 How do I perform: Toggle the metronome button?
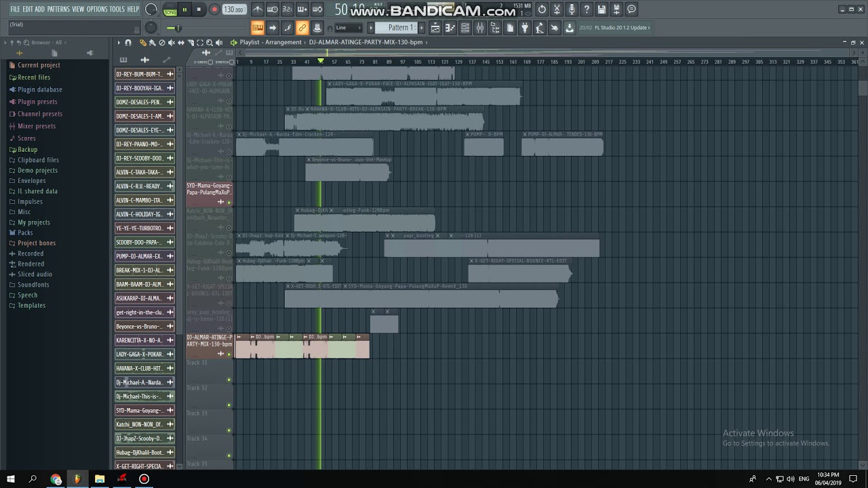(x=258, y=9)
